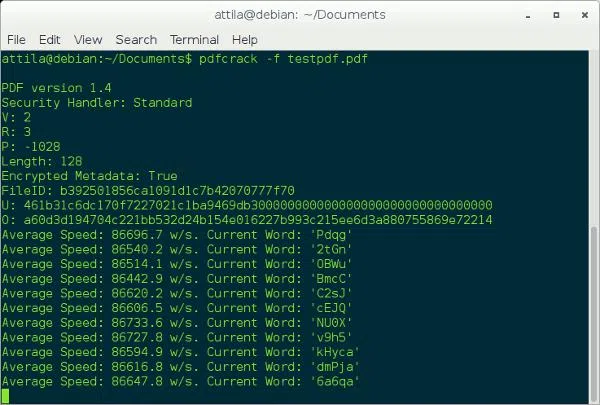Click the current word 'Pdqg' line
The width and height of the screenshot is (600, 405).
tap(180, 234)
